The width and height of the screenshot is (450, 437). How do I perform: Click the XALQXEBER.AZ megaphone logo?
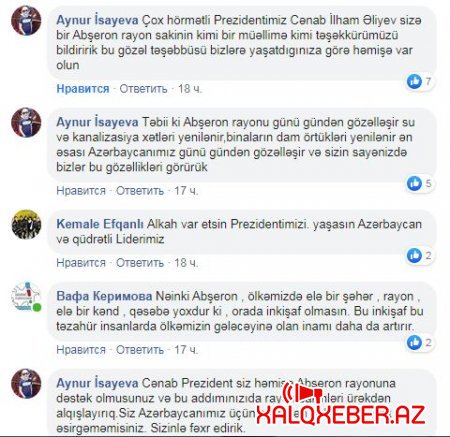pos(302,394)
